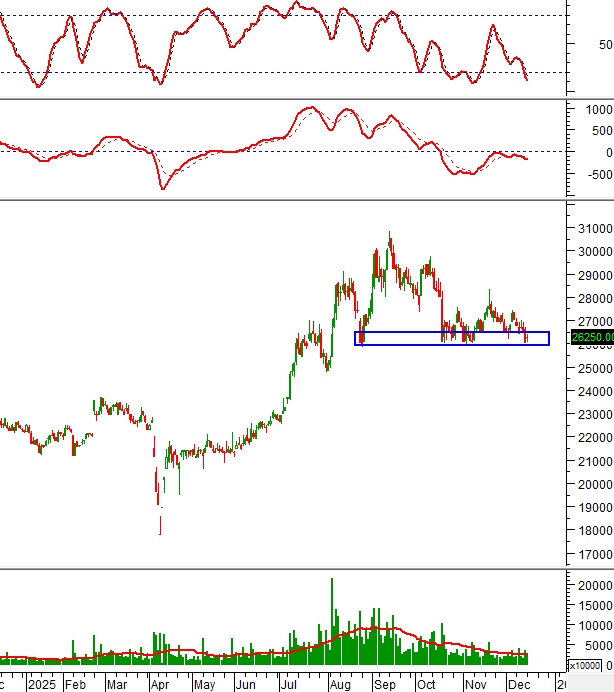This screenshot has width=614, height=692.
Task: Click the 2025 year label on time axis
Action: click(x=42, y=684)
